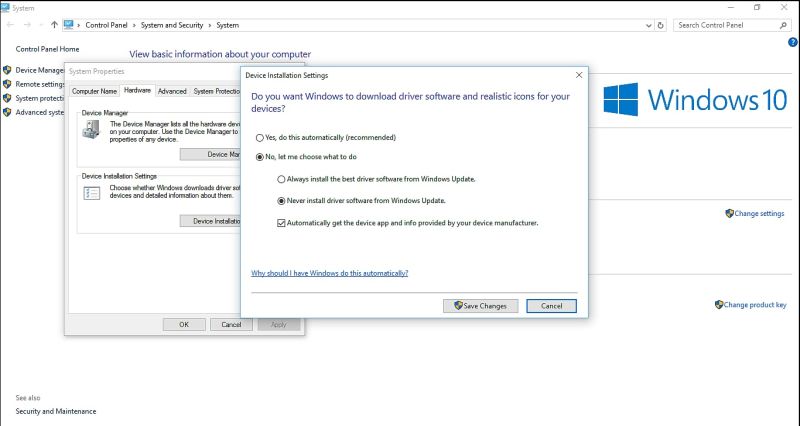Open System protection sidebar link

tap(40, 98)
